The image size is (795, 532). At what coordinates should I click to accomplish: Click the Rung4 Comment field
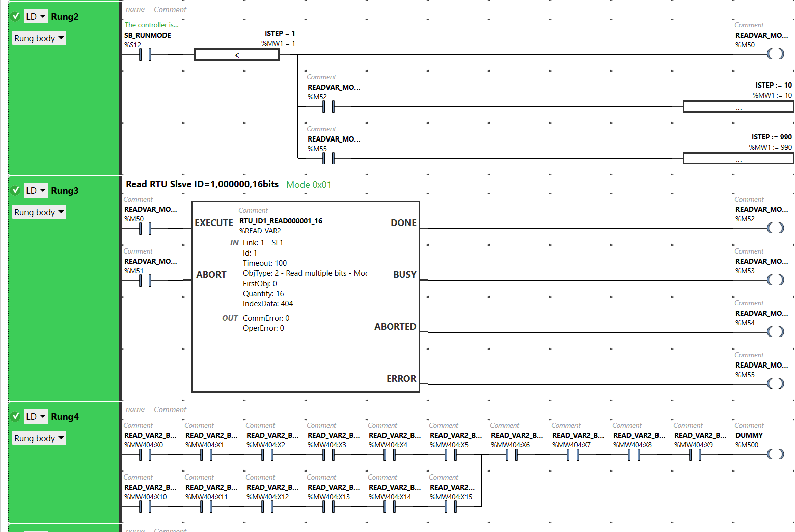(170, 410)
